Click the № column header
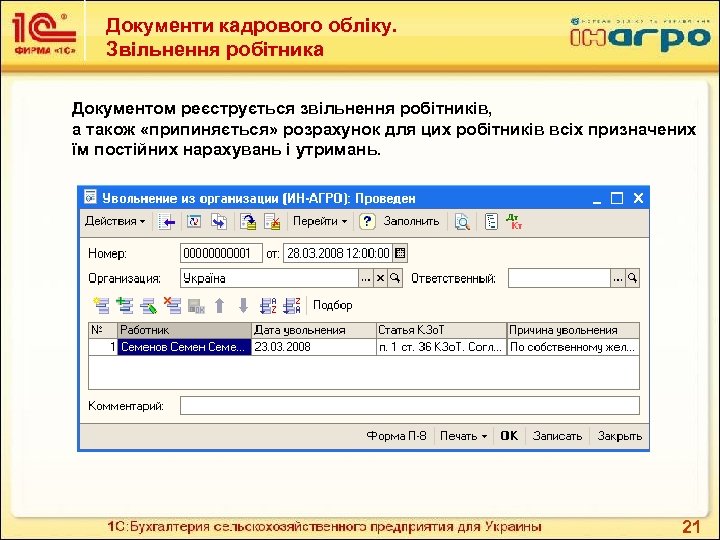720x540 pixels. [103, 330]
